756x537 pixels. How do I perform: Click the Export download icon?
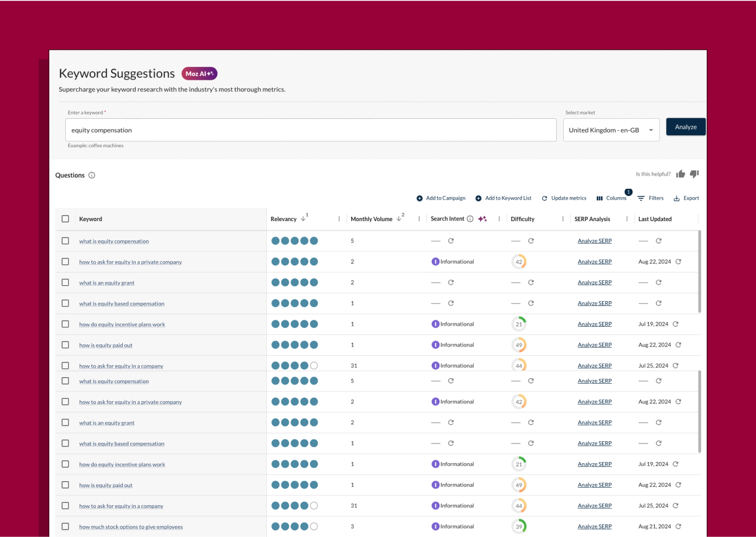(x=677, y=198)
